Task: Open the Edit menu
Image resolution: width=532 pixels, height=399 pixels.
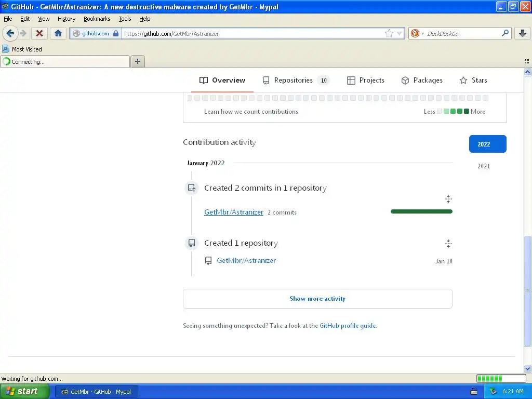Action: coord(25,19)
